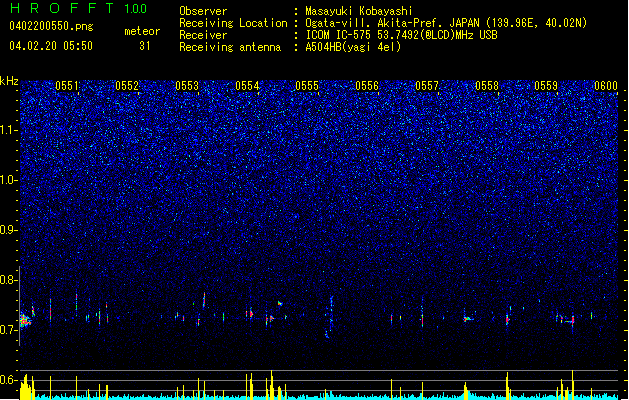
Task: Click antenna value A504HB(yagi 4el)
Action: point(353,47)
